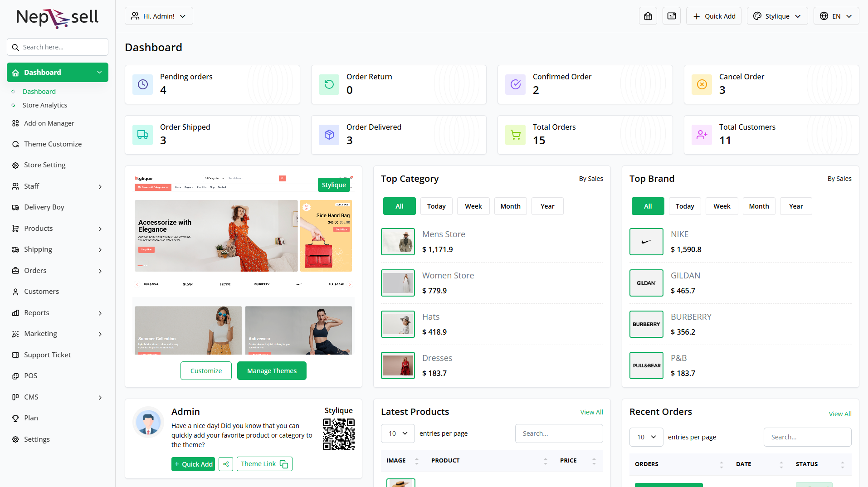The width and height of the screenshot is (868, 487).
Task: Click the Manage Themes button
Action: [272, 371]
